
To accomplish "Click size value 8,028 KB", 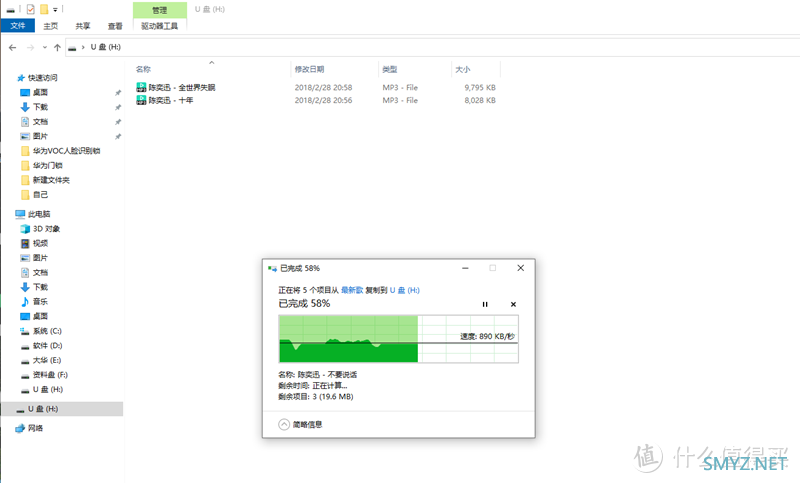I will pyautogui.click(x=480, y=100).
